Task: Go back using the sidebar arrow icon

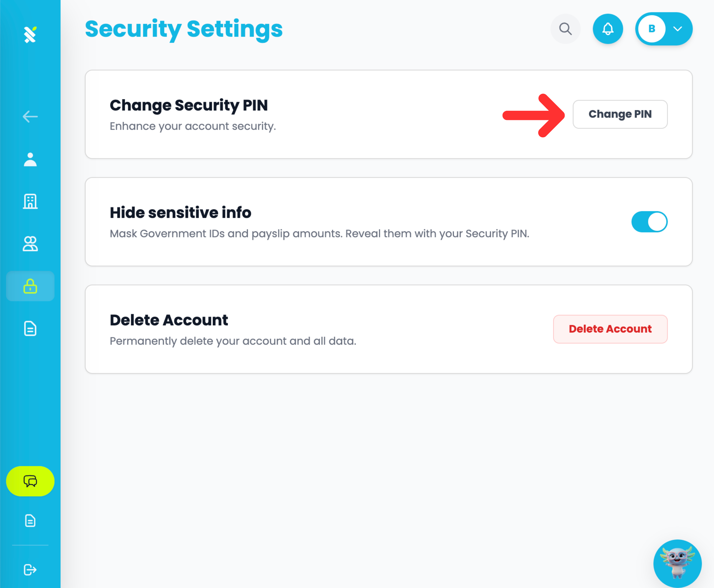Action: coord(30,117)
